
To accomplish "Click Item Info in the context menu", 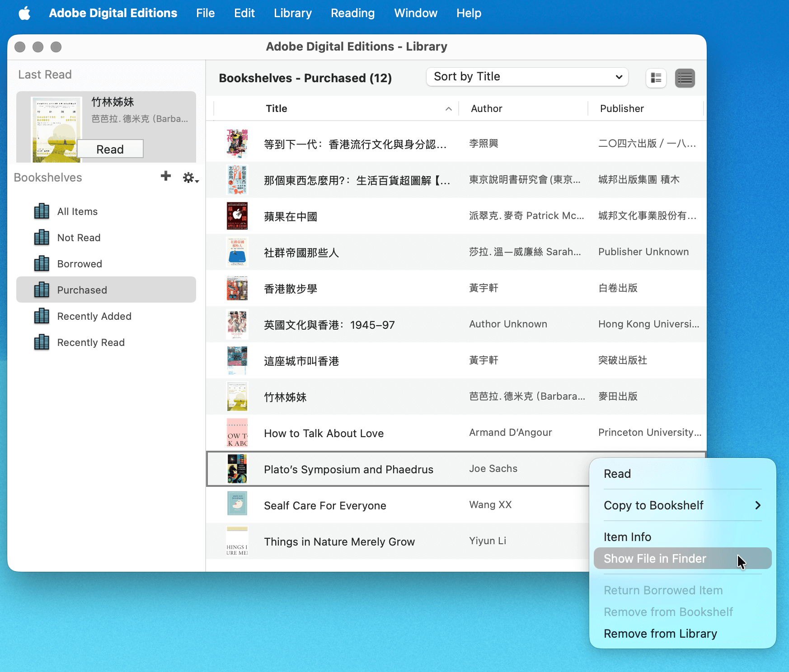I will tap(627, 537).
